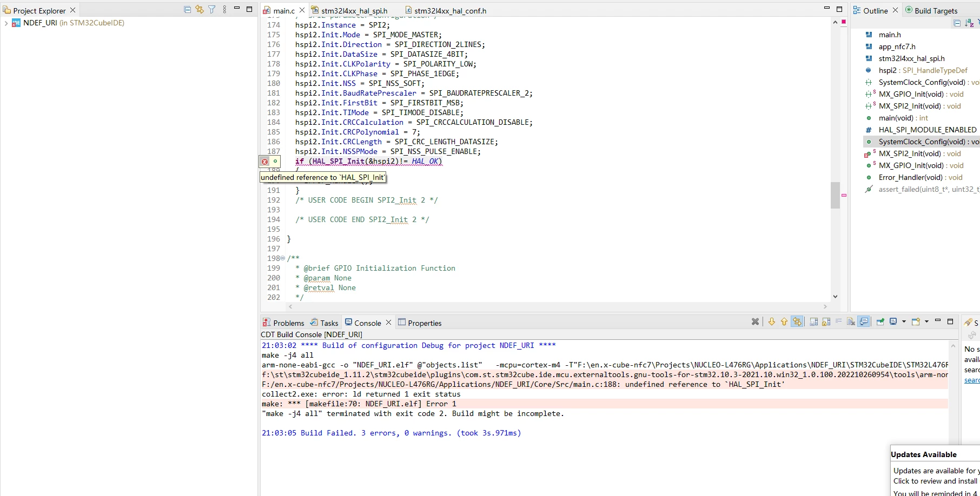Open the stm32l4xx_hal_conf.h tab
The width and height of the screenshot is (980, 496).
point(450,11)
